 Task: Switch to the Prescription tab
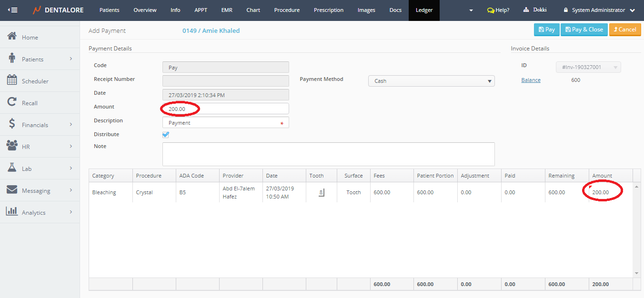pyautogui.click(x=329, y=10)
